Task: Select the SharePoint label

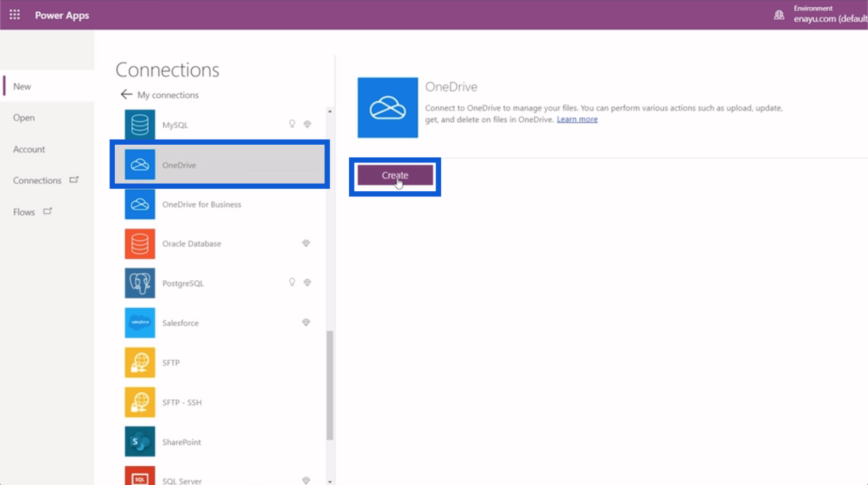Action: pos(181,442)
